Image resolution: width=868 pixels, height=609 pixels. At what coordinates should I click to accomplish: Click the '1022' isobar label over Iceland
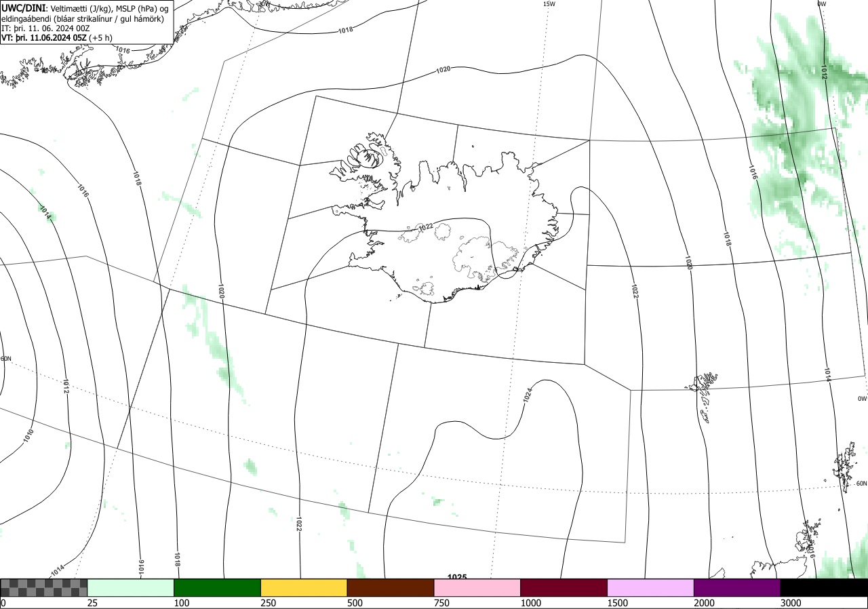point(426,227)
